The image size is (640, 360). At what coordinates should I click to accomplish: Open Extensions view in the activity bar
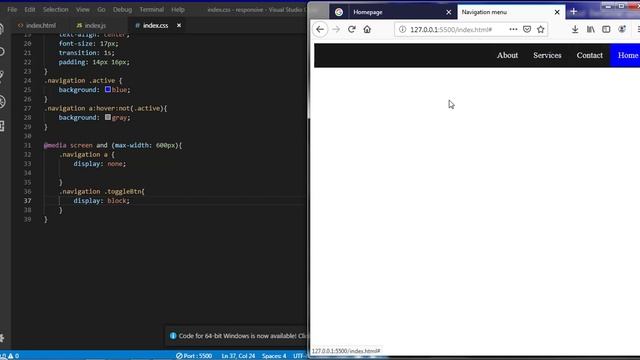point(2,126)
